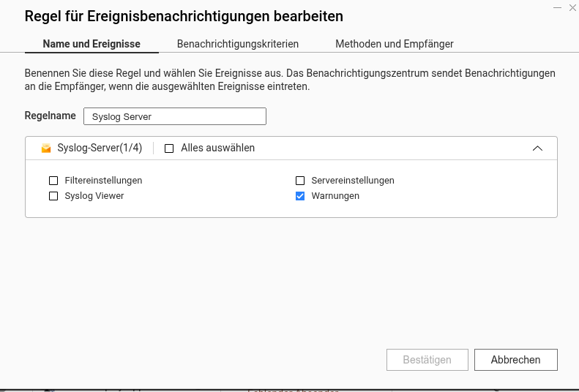Click the Syslog-Server(1/4) header text
Image resolution: width=579 pixels, height=392 pixels.
pyautogui.click(x=100, y=148)
